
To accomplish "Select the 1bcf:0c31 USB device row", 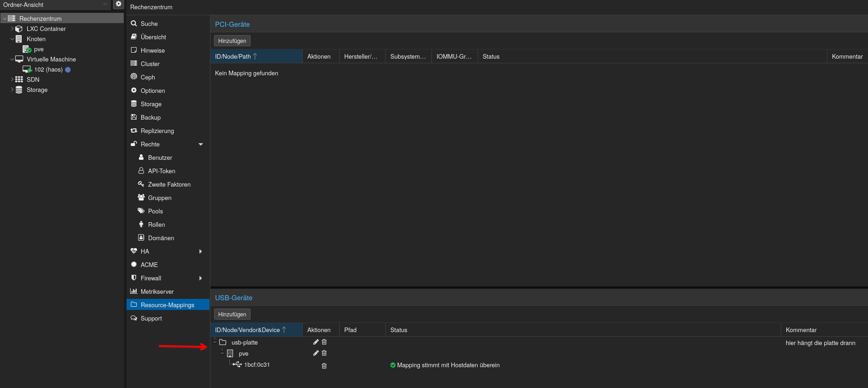I will (x=539, y=365).
